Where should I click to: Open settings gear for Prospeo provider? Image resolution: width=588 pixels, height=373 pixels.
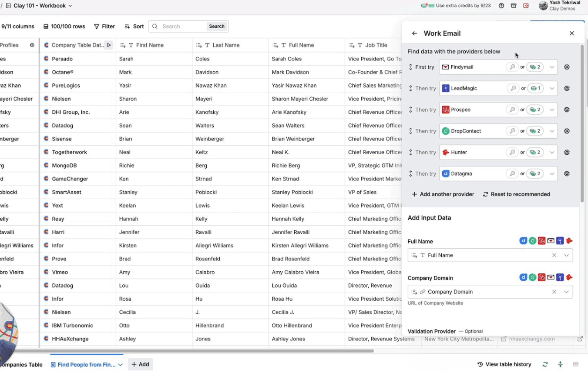(x=567, y=110)
